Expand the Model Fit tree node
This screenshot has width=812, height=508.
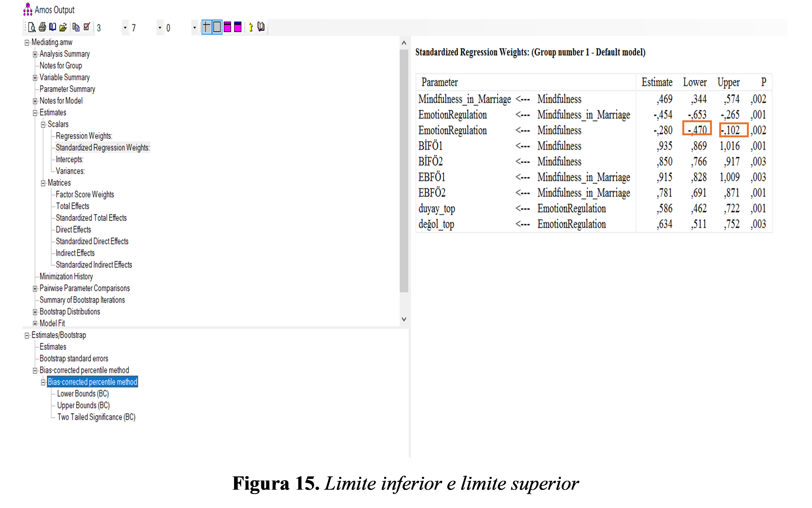click(x=35, y=324)
